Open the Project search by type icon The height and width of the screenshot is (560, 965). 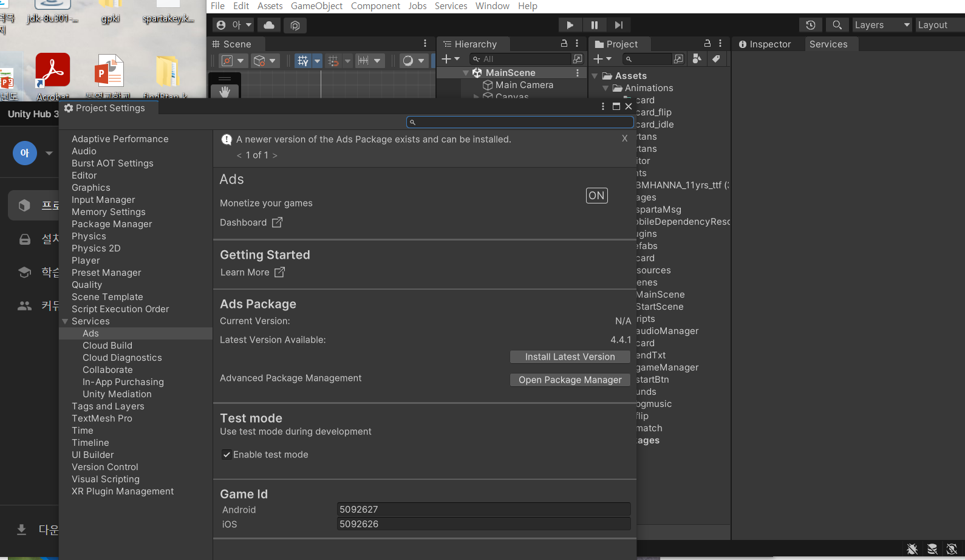[x=697, y=59]
